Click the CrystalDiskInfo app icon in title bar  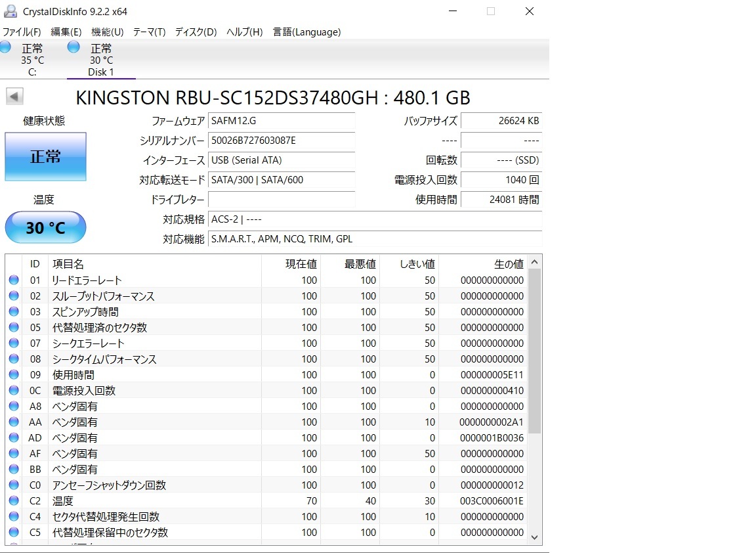(10, 11)
